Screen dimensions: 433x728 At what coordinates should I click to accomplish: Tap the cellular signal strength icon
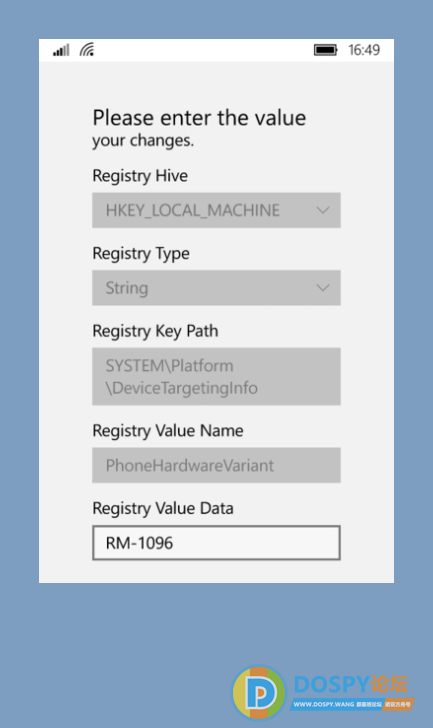[61, 50]
